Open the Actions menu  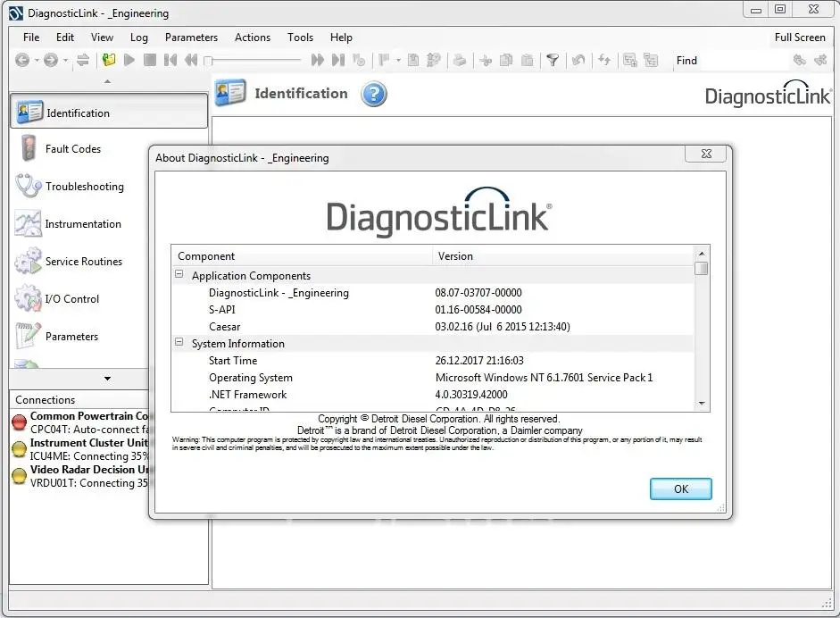click(253, 38)
